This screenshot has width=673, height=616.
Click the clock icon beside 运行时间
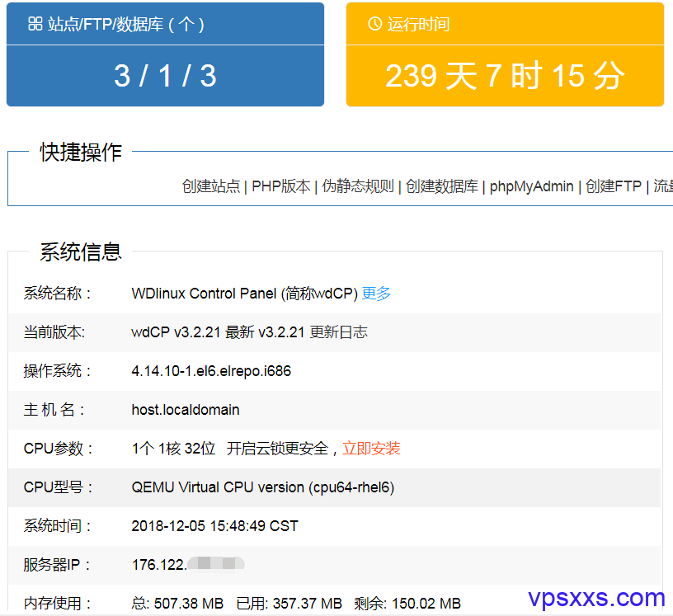(x=374, y=24)
